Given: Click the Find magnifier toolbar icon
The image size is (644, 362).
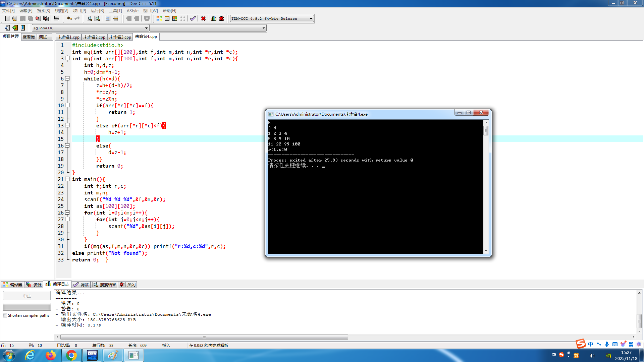Looking at the screenshot, I should point(89,18).
